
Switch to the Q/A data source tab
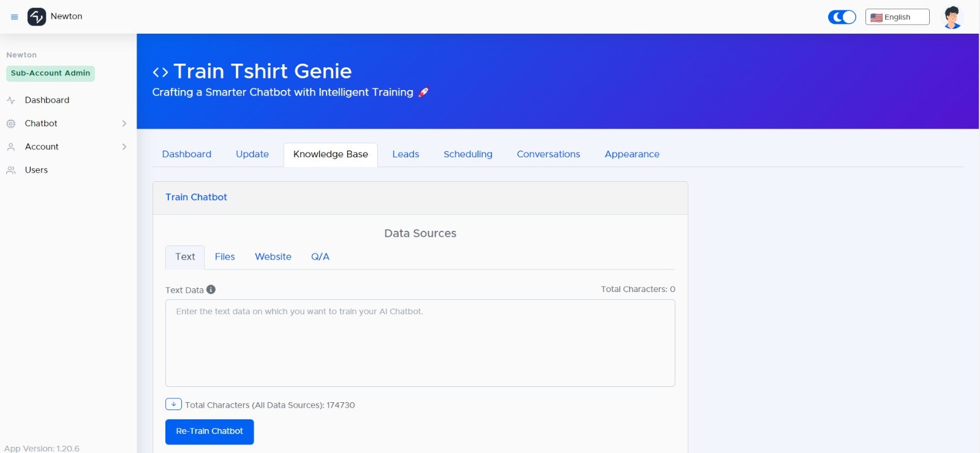pyautogui.click(x=320, y=257)
